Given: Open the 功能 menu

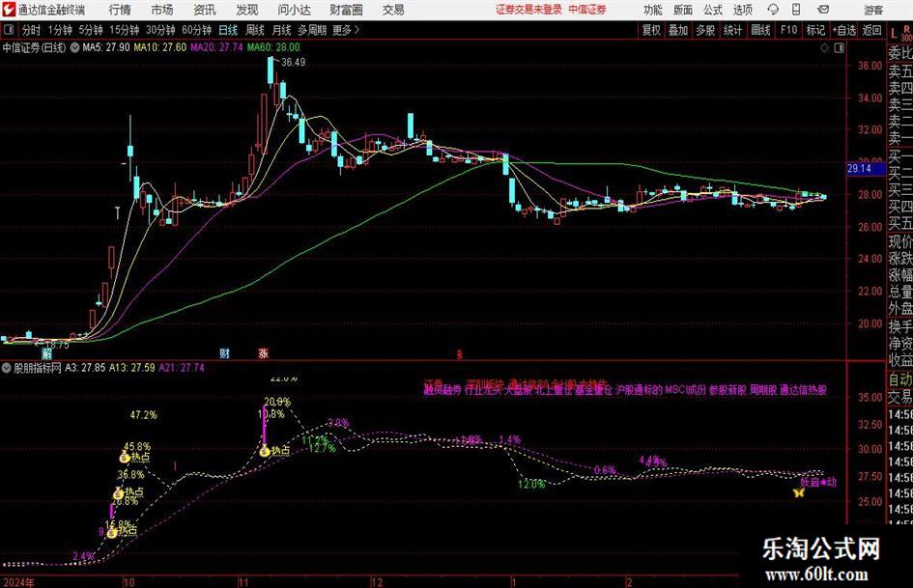Looking at the screenshot, I should point(653,10).
